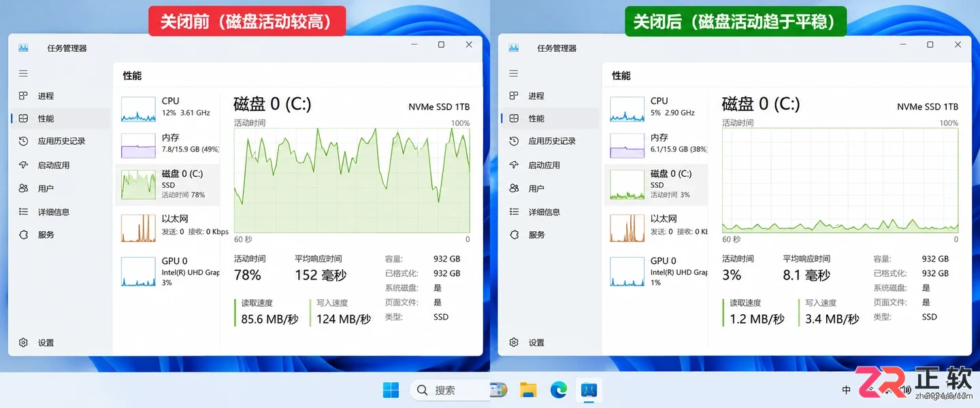Click 启动应用 icon in 关闭前 window
This screenshot has height=408, width=980.
point(23,165)
